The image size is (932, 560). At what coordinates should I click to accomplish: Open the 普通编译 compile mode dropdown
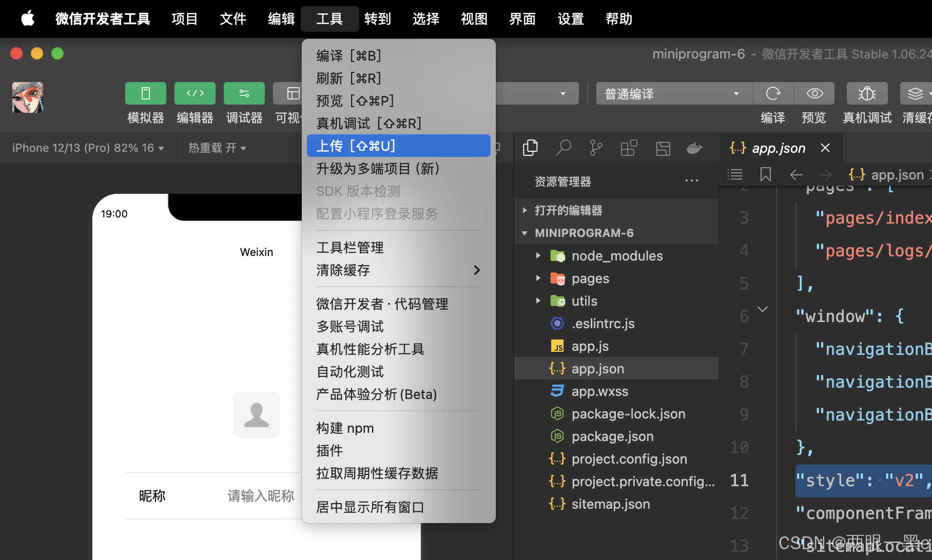[x=674, y=93]
